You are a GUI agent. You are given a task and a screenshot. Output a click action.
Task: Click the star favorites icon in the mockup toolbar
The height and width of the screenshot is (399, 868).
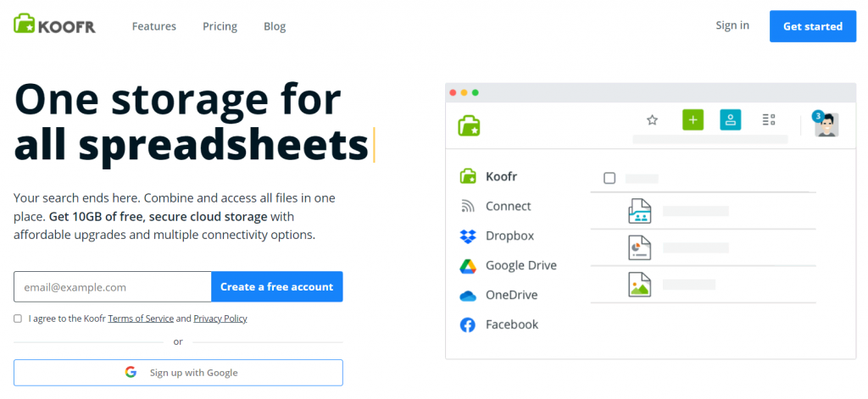[x=652, y=120]
